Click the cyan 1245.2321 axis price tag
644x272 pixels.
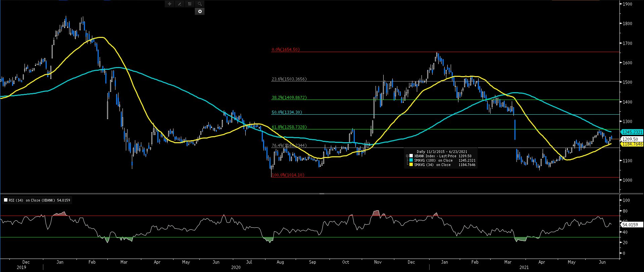pyautogui.click(x=632, y=132)
